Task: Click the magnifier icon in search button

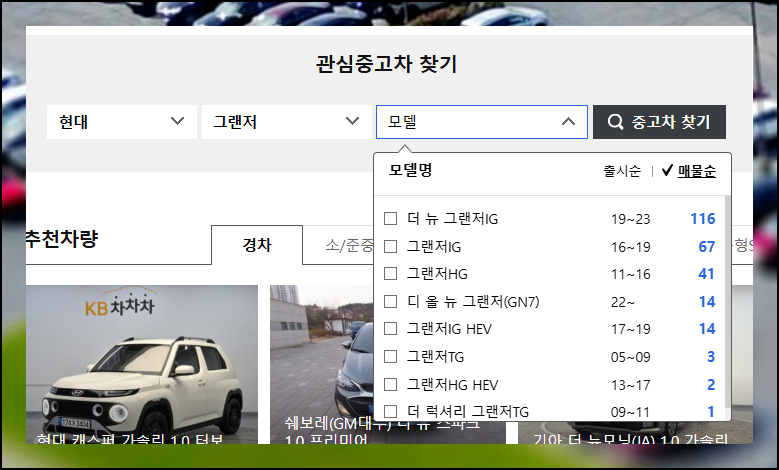Action: 615,122
